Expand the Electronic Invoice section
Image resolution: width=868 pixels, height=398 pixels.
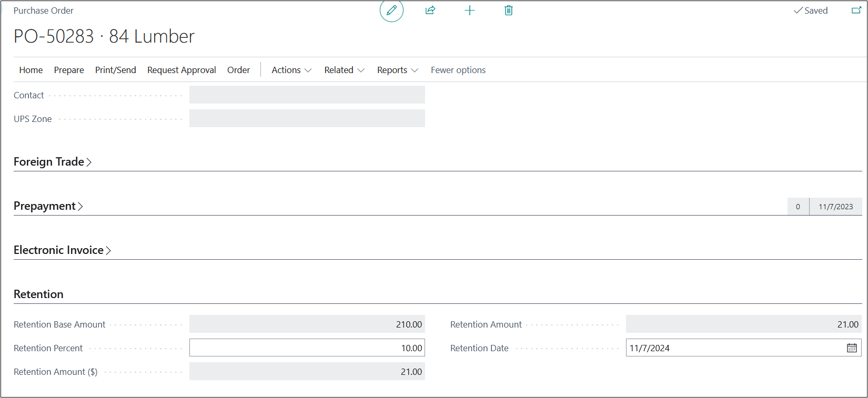(x=62, y=250)
